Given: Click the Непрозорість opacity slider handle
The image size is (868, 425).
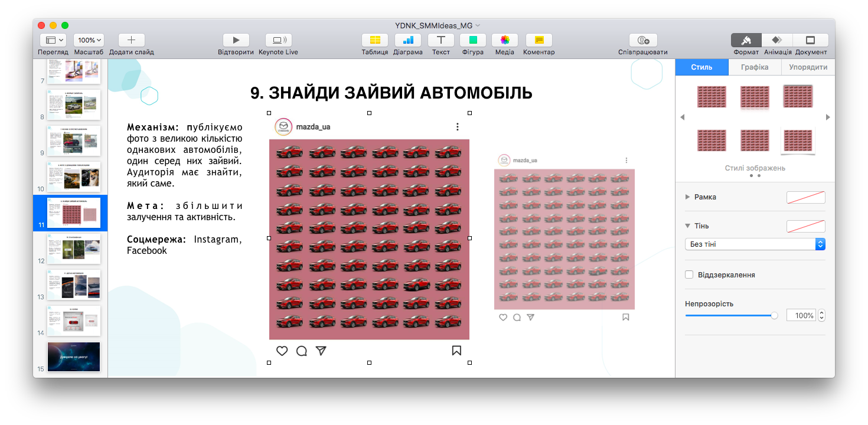Looking at the screenshot, I should click(x=775, y=316).
